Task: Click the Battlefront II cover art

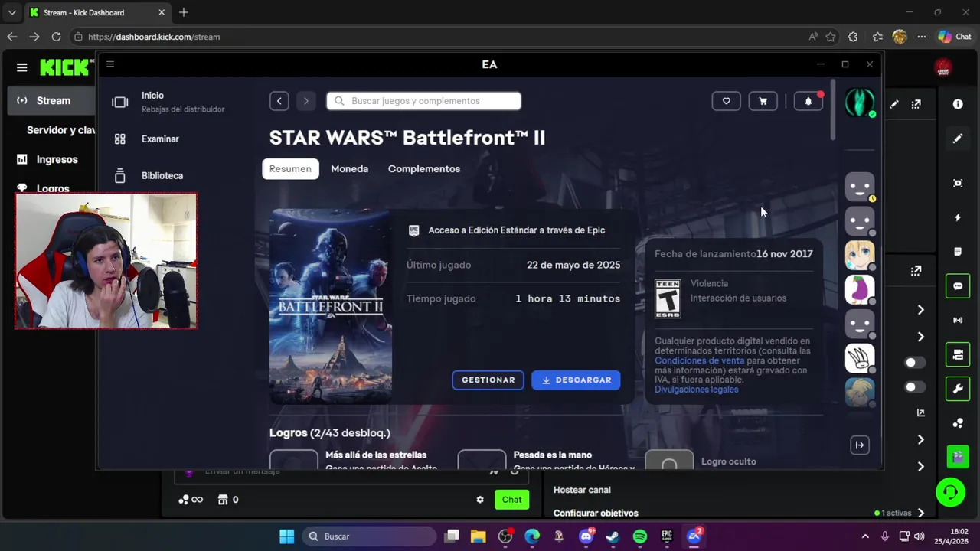Action: tap(331, 306)
